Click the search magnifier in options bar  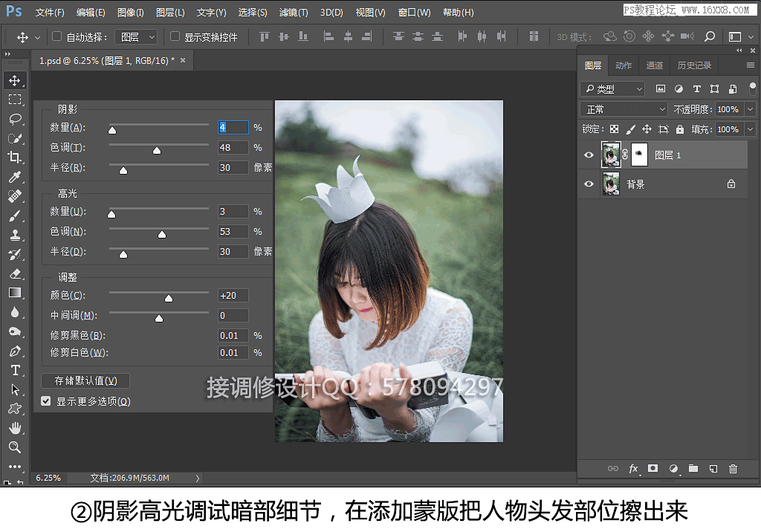pyautogui.click(x=710, y=36)
